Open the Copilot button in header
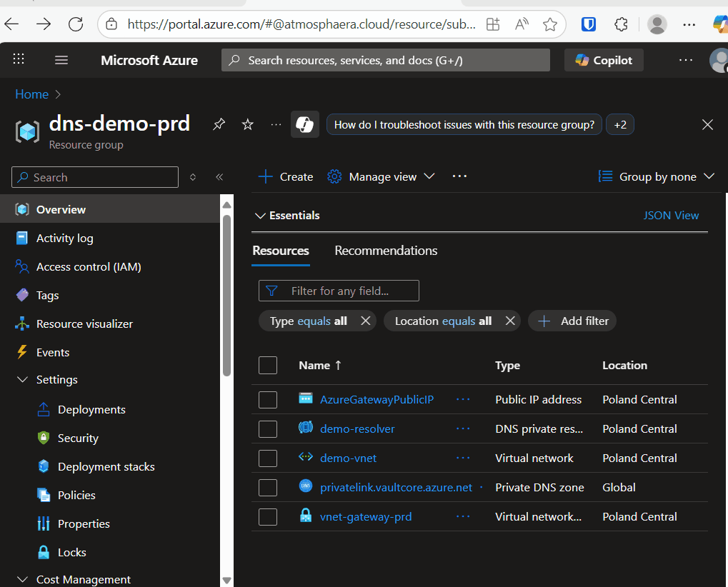 pos(604,60)
